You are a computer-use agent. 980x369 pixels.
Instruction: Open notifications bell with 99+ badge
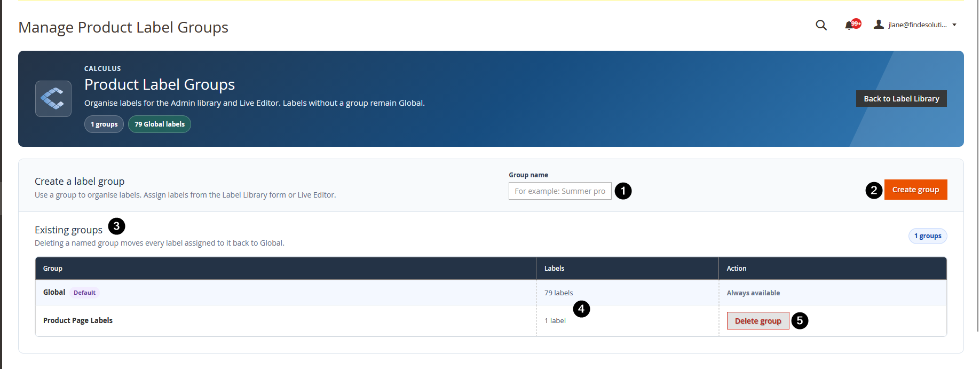(852, 25)
